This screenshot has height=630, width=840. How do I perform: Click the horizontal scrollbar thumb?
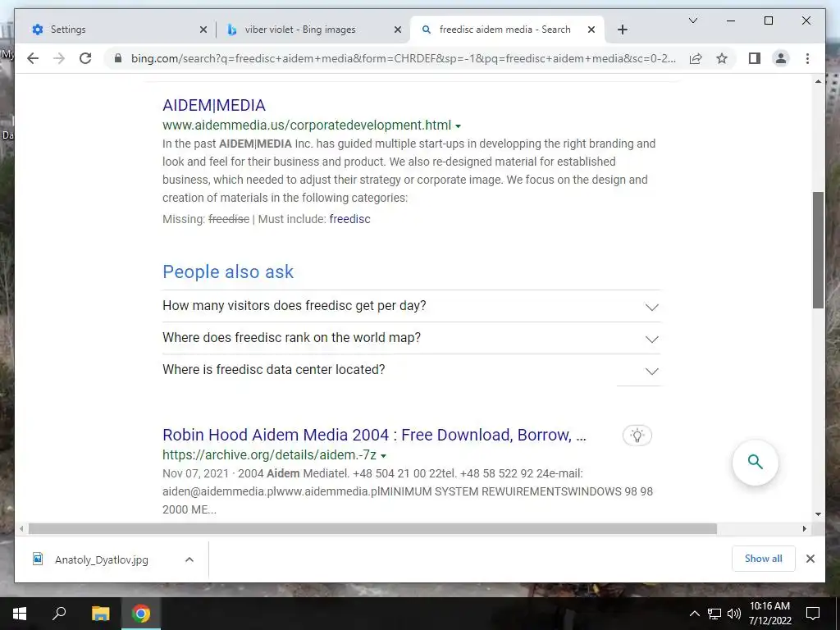(373, 529)
